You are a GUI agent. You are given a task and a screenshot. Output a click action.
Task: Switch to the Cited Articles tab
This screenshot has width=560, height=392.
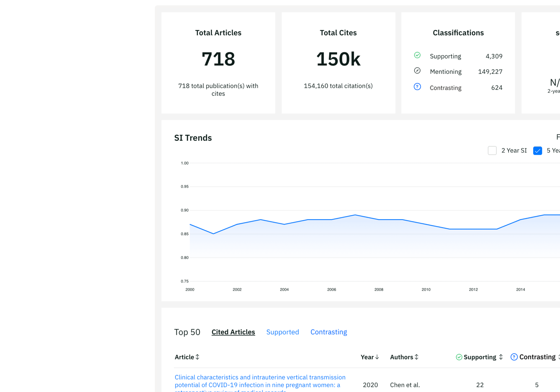[233, 332]
